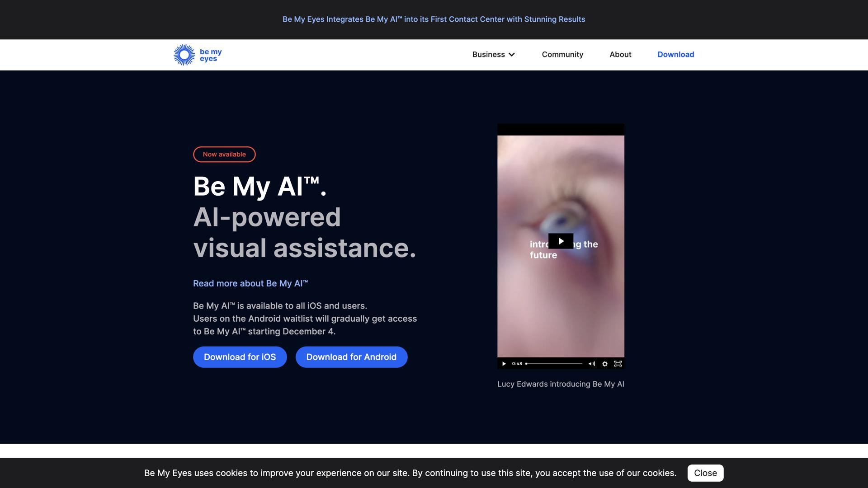Open the Download nav link
The height and width of the screenshot is (488, 868).
click(x=675, y=55)
